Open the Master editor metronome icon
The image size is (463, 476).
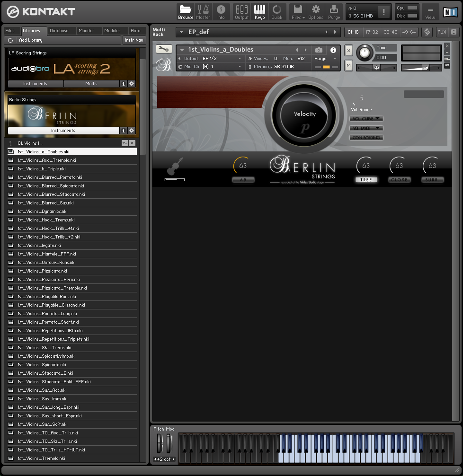click(x=203, y=12)
